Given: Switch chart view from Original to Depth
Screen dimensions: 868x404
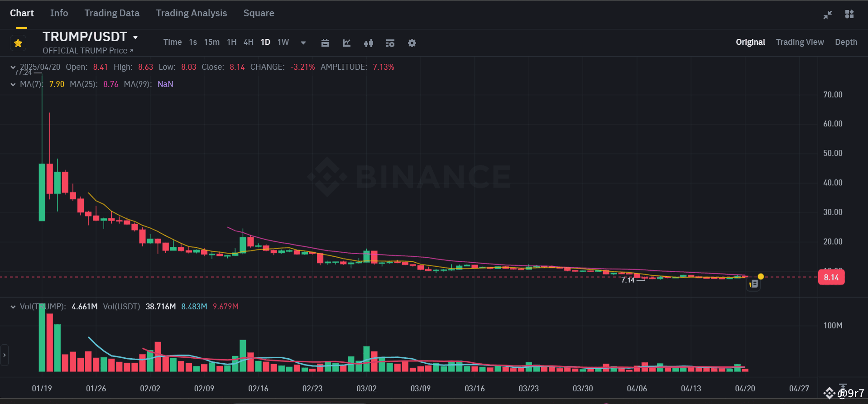Looking at the screenshot, I should pos(846,42).
